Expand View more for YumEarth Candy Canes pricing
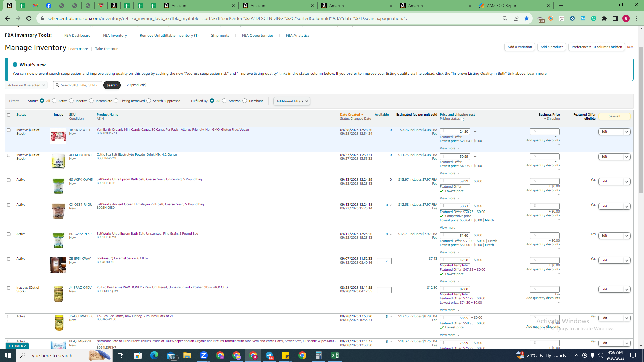This screenshot has width=644, height=362. (x=449, y=148)
